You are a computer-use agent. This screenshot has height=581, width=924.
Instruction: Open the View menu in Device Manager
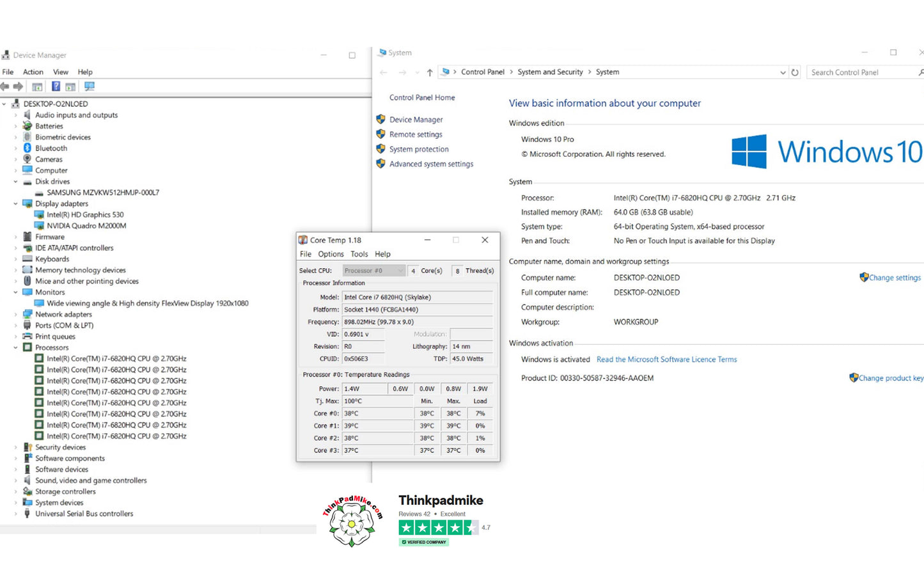click(x=61, y=72)
